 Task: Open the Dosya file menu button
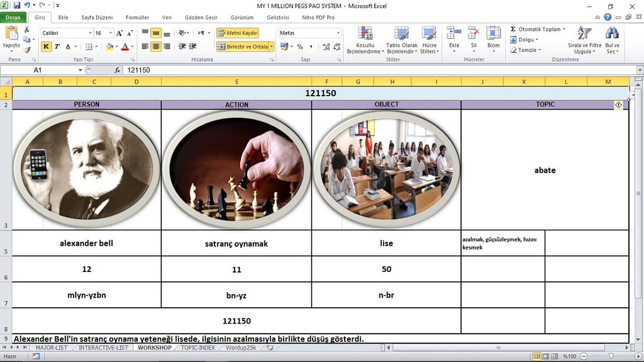[x=13, y=17]
